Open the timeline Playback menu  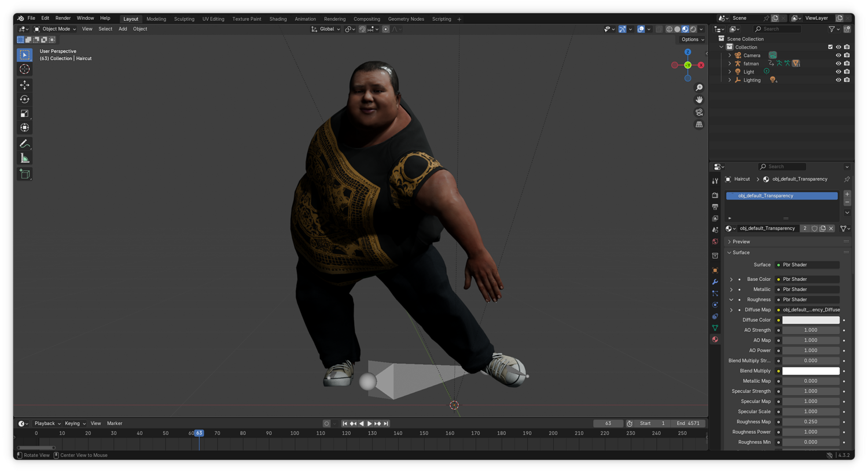[x=47, y=424]
